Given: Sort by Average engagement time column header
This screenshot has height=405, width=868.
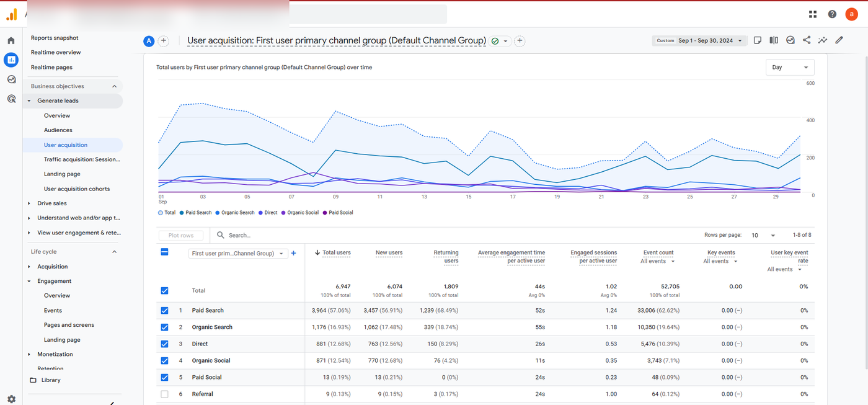Looking at the screenshot, I should (511, 257).
